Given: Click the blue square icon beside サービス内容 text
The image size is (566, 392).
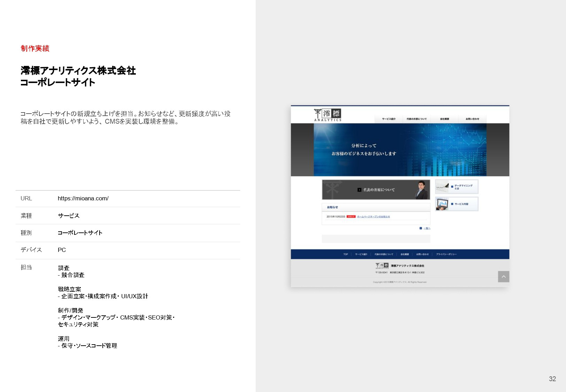Looking at the screenshot, I should (x=452, y=204).
